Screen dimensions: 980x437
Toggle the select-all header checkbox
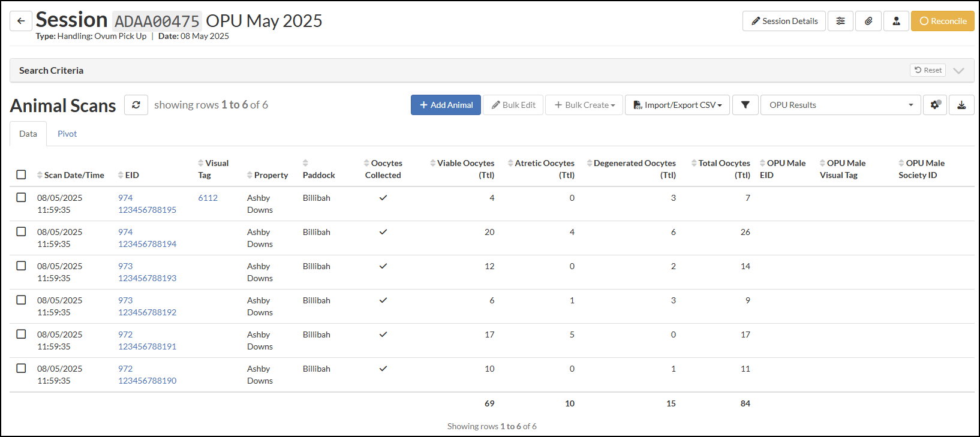point(21,174)
